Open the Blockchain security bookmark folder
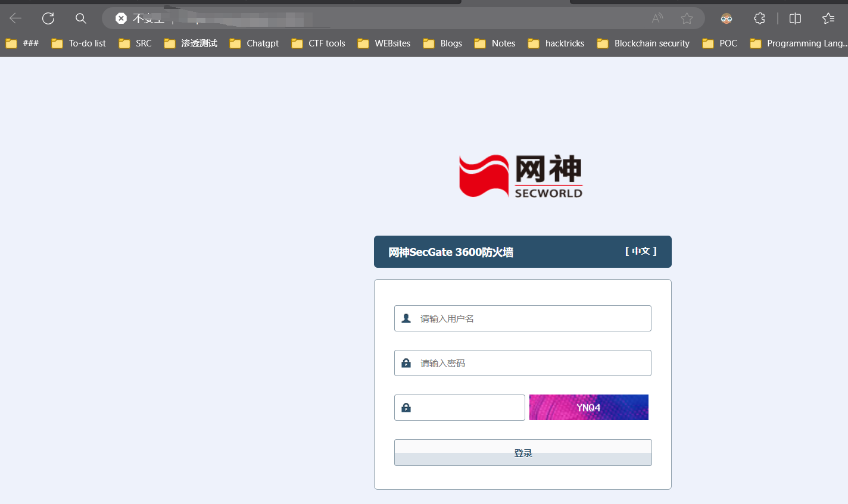Viewport: 848px width, 504px height. (x=643, y=43)
